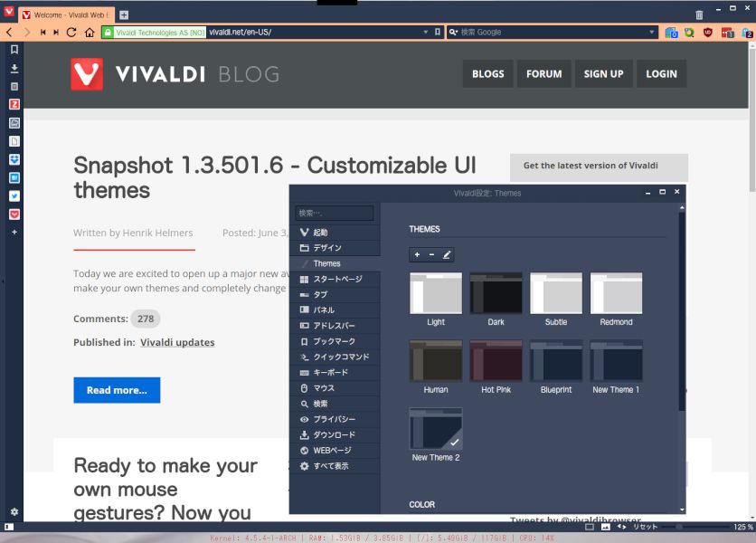Open the タブ settings section
The width and height of the screenshot is (756, 543).
335,294
